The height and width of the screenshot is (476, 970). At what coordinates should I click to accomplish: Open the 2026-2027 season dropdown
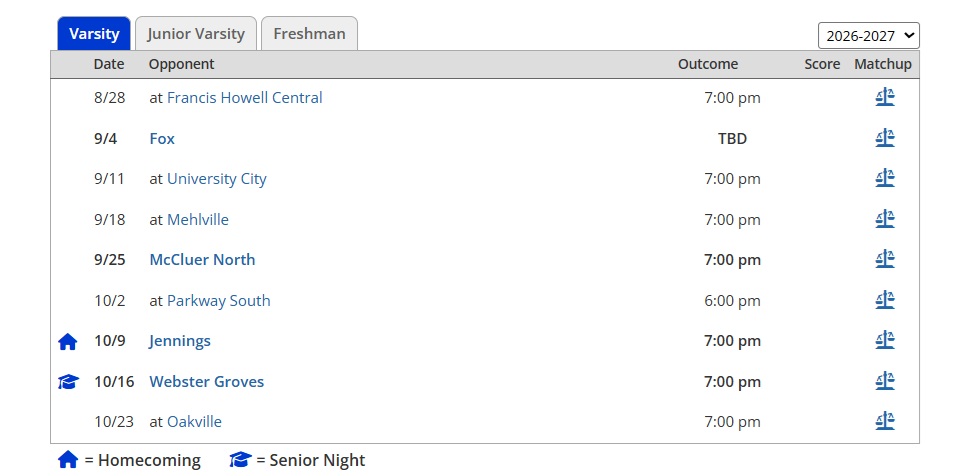point(869,36)
